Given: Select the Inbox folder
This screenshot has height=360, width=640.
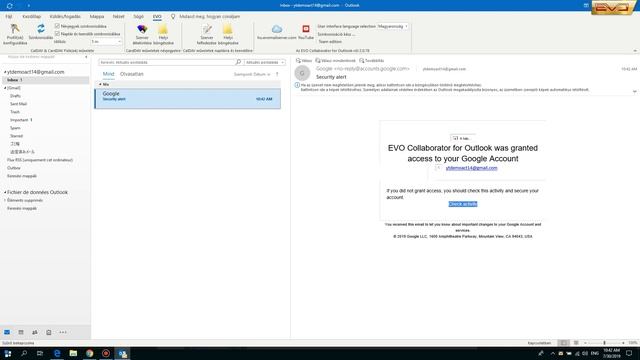Looking at the screenshot, I should coord(45,80).
